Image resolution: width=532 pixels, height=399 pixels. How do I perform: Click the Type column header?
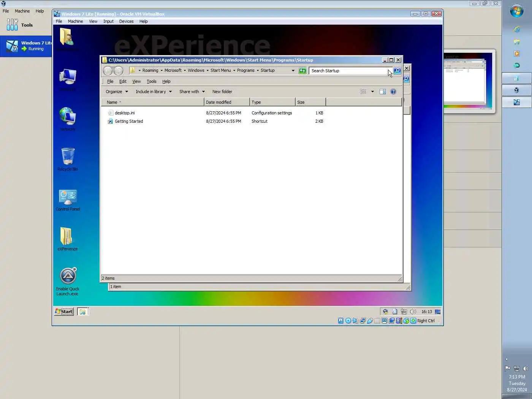[272, 102]
